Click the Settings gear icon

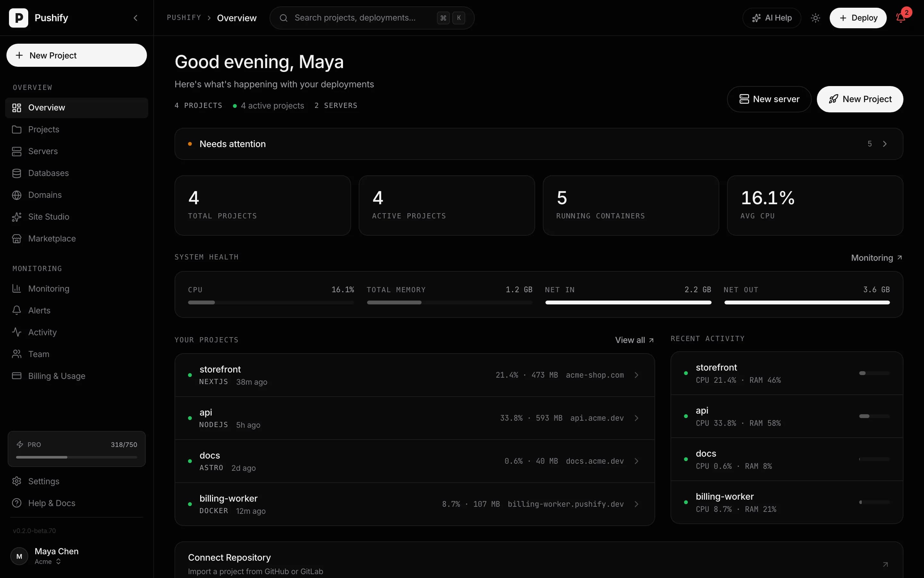coord(16,481)
